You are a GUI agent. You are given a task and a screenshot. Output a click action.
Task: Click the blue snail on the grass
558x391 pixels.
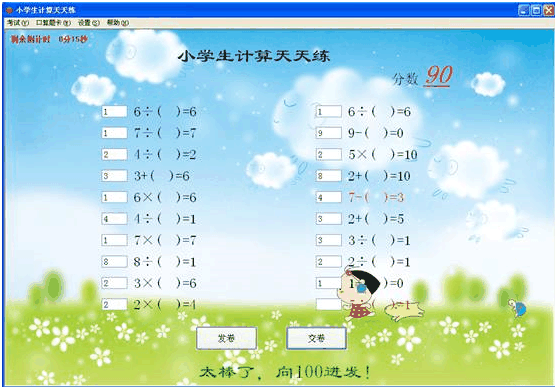tap(518, 307)
